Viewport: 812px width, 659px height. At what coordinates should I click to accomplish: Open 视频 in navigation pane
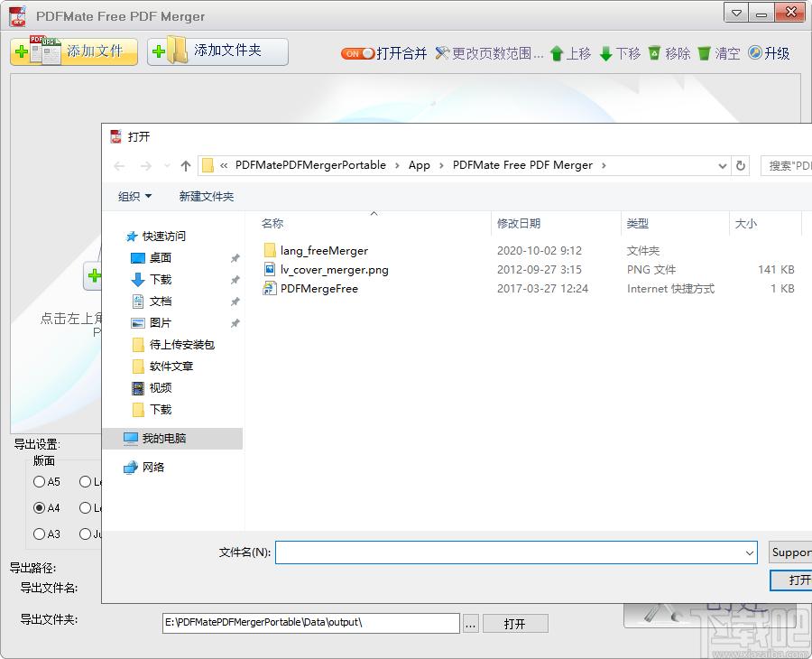pos(152,388)
